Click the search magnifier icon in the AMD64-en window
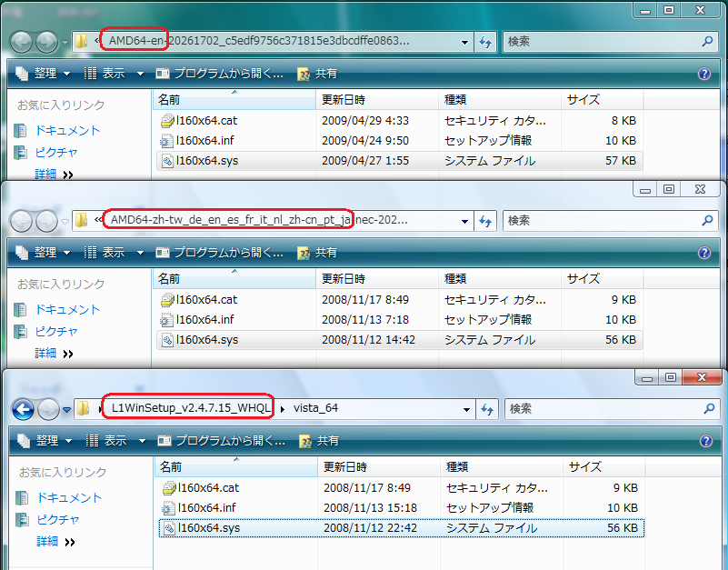The width and height of the screenshot is (728, 570). pos(708,42)
